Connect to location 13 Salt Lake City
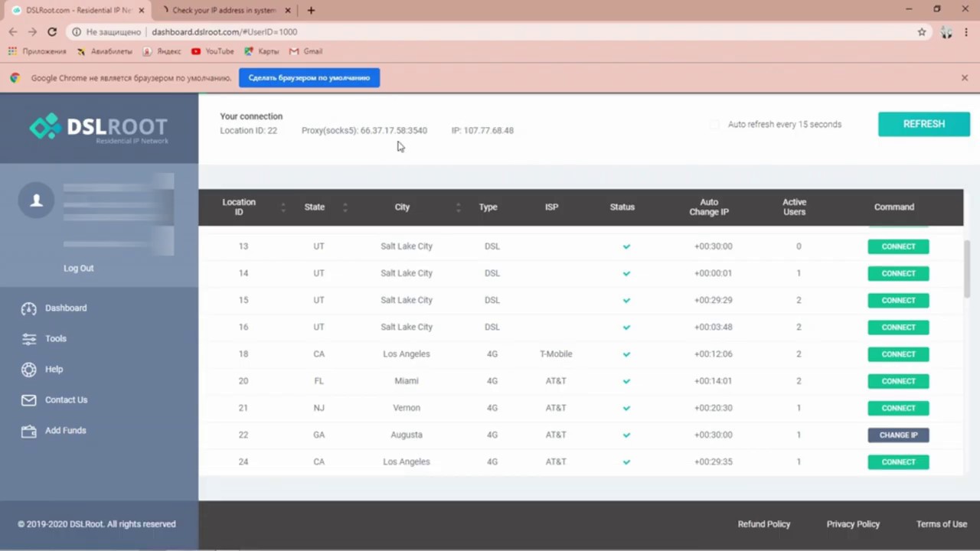This screenshot has width=980, height=551. click(x=898, y=246)
